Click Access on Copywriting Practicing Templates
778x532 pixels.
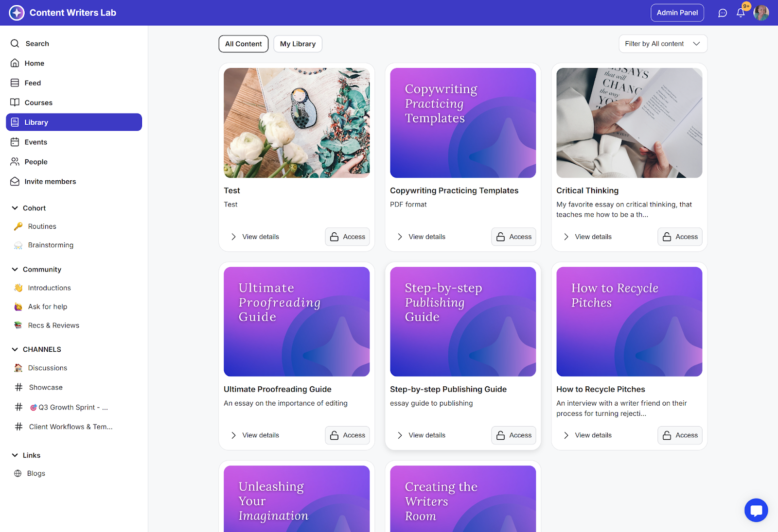pos(514,237)
